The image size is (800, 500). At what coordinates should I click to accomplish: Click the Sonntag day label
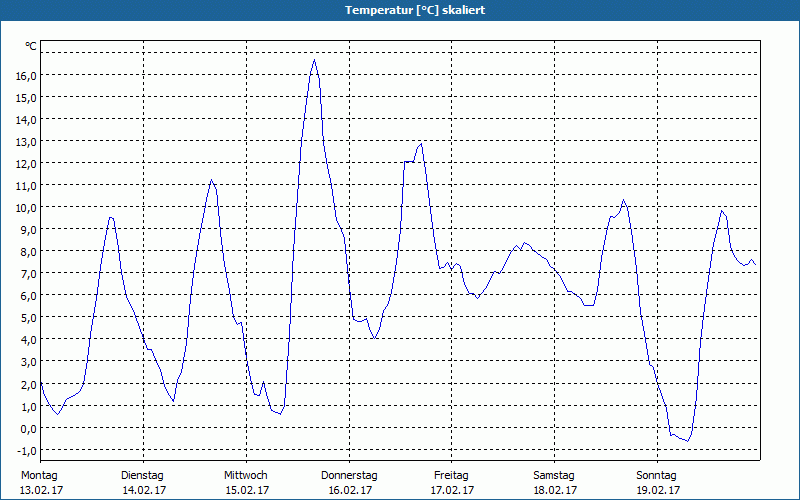pos(657,475)
